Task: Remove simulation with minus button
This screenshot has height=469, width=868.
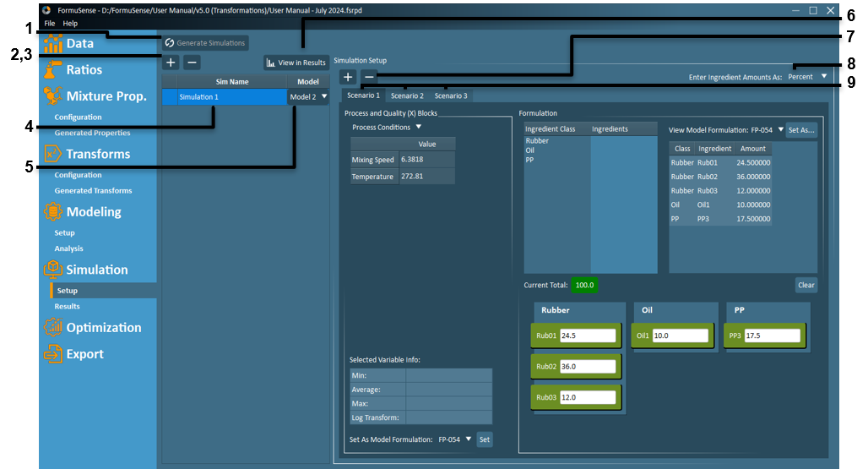Action: (192, 63)
